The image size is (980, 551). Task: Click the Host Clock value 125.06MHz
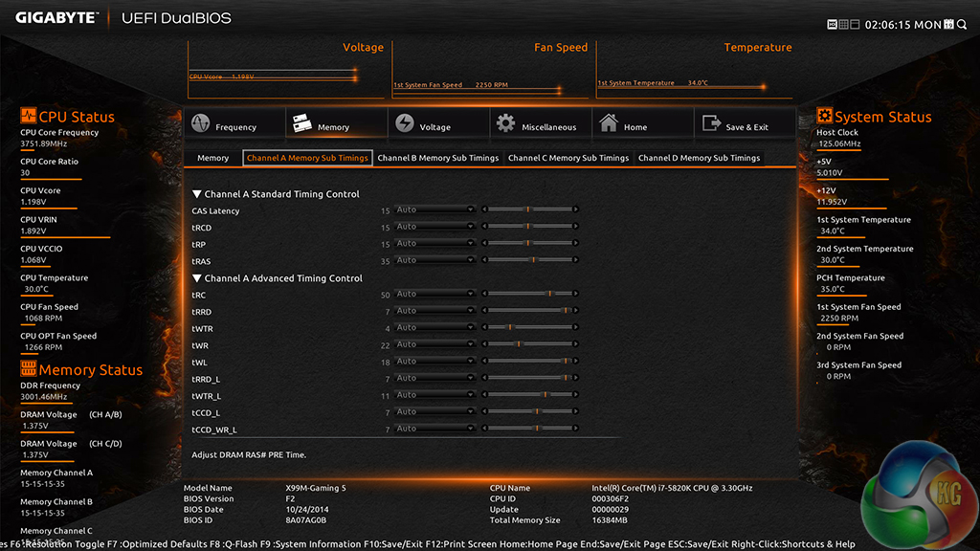click(x=839, y=143)
